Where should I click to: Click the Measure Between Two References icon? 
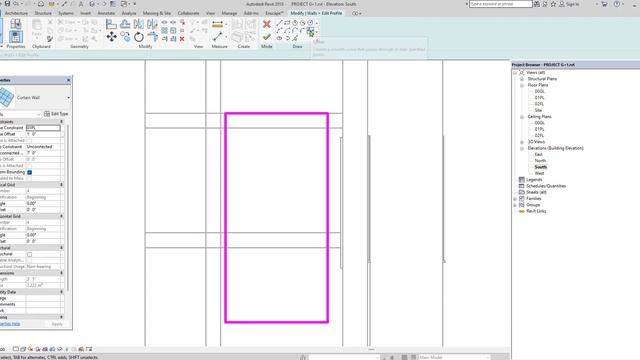[x=218, y=37]
